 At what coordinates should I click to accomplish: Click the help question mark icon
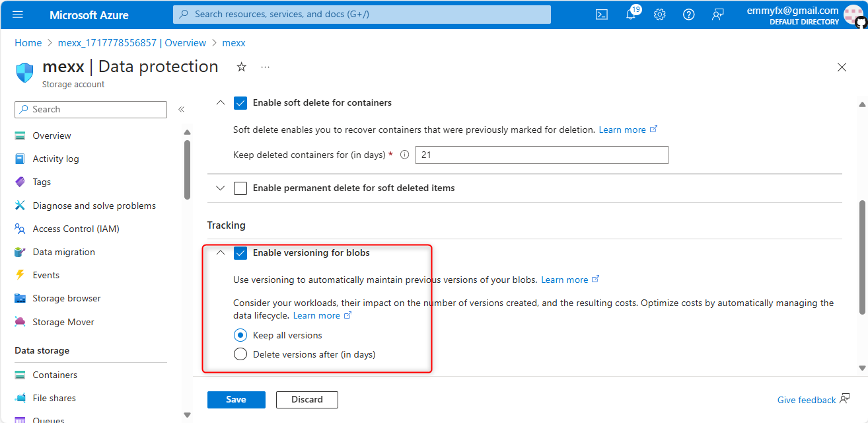point(688,15)
